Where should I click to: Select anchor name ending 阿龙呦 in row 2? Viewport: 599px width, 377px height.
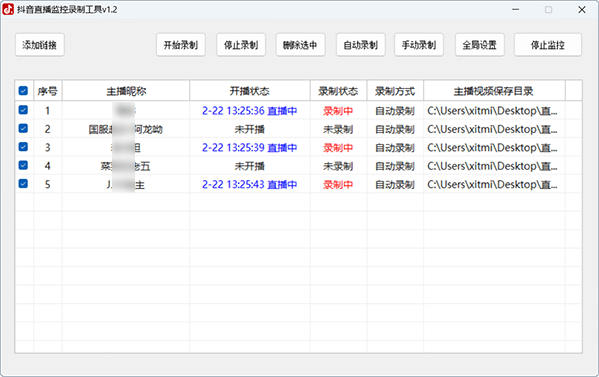pyautogui.click(x=126, y=129)
